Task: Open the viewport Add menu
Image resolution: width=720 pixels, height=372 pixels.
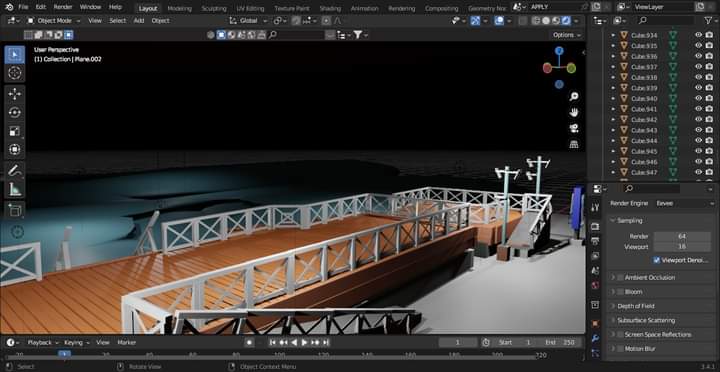Action: (x=139, y=21)
